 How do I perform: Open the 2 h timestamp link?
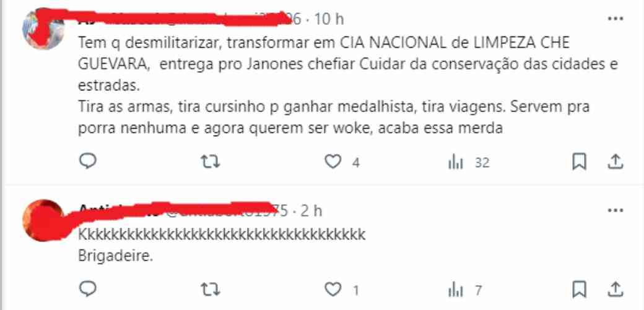311,210
